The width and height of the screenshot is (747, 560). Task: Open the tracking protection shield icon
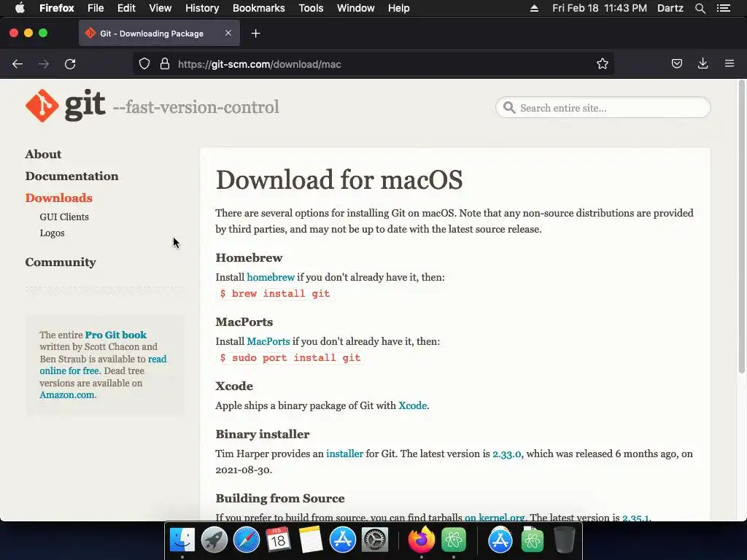click(144, 64)
